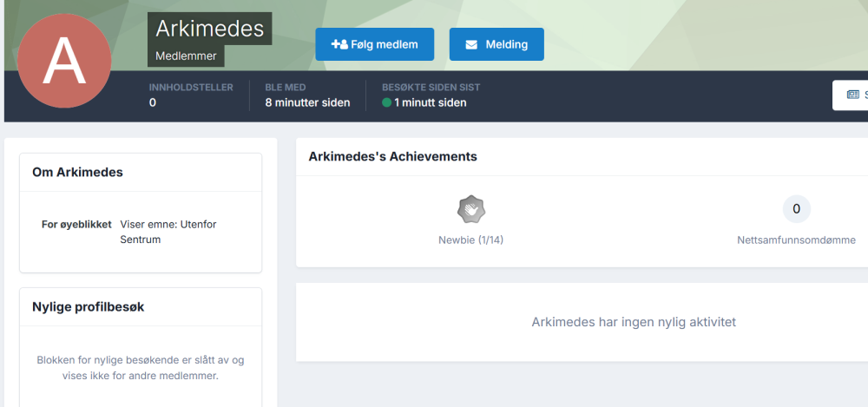
Task: Click the '8 minutter siden' joined time
Action: click(308, 102)
